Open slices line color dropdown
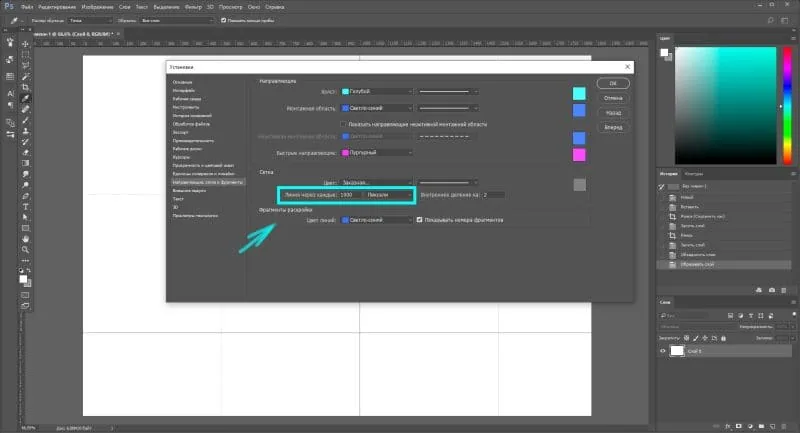Viewport: 800px width, 433px height. pos(377,220)
